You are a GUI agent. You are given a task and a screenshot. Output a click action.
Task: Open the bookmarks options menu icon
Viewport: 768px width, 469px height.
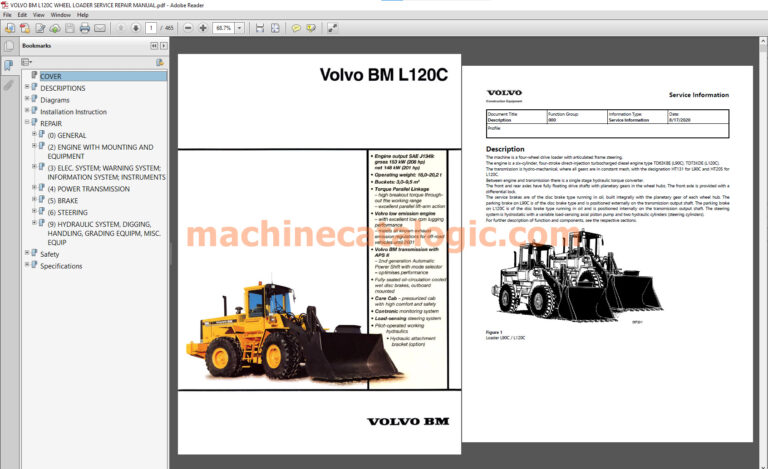tap(26, 62)
